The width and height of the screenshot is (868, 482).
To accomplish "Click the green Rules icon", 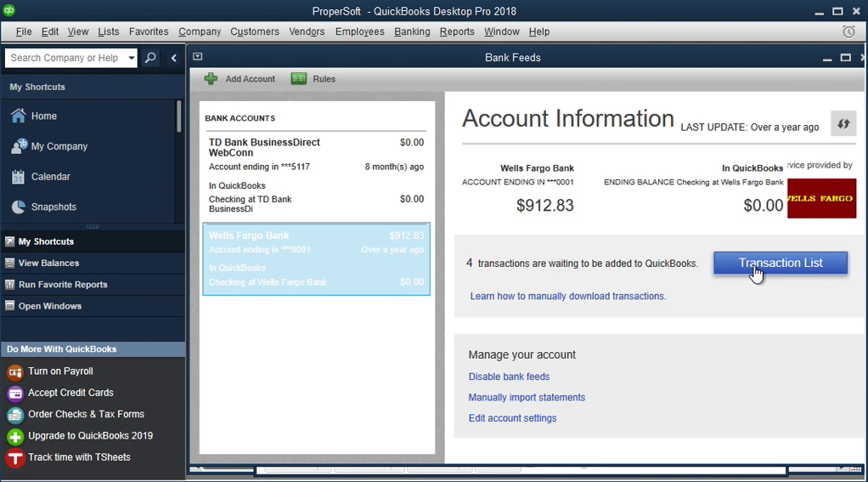I will 299,79.
